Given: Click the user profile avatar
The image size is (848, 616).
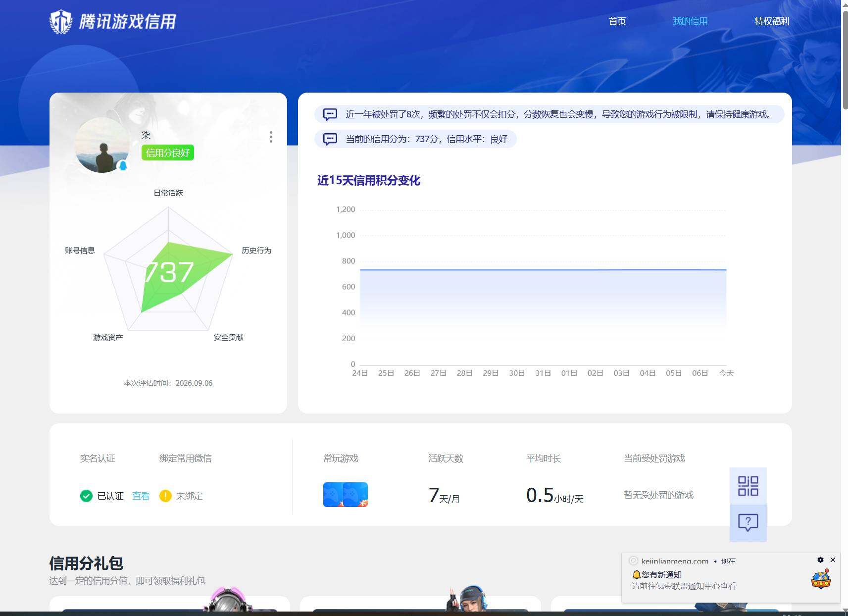Looking at the screenshot, I should (x=102, y=145).
